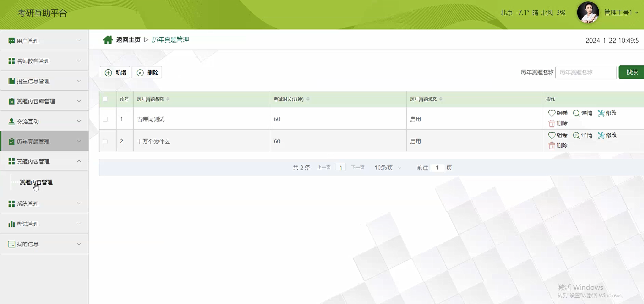
Task: Click the 修改 tools icon for 古诗词测试
Action: (x=601, y=113)
